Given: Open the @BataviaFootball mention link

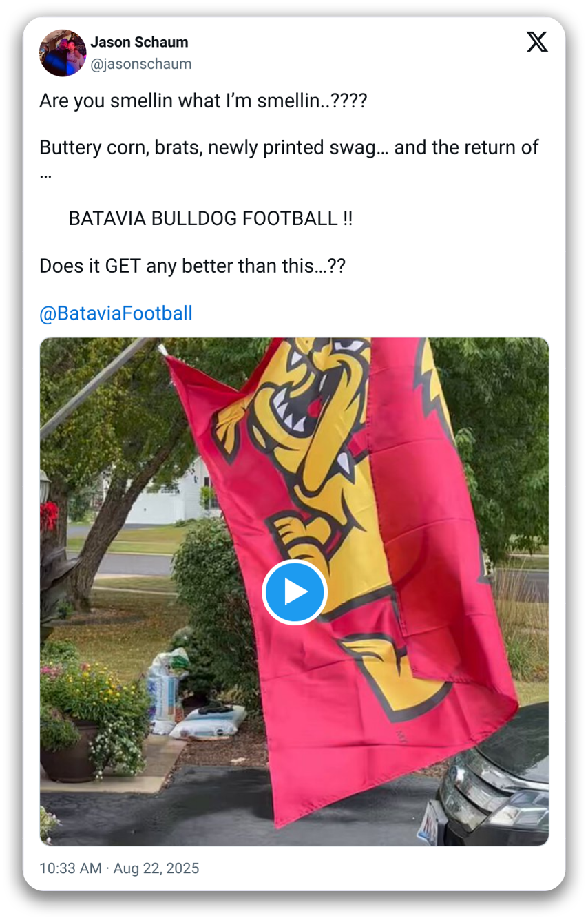Looking at the screenshot, I should coord(116,313).
